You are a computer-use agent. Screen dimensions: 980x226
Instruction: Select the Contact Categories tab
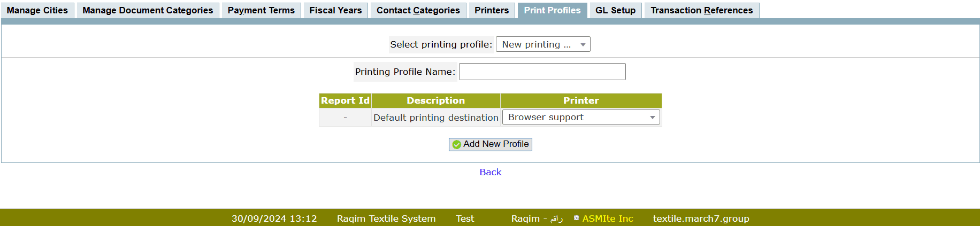[418, 10]
